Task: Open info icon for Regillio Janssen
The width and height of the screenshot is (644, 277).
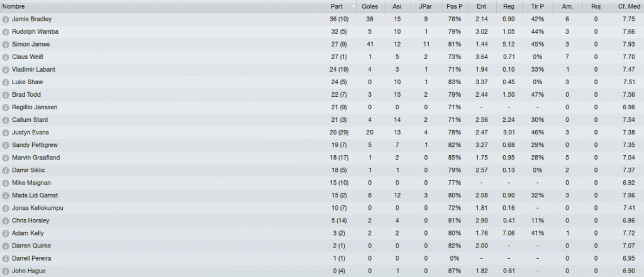Action: pyautogui.click(x=5, y=107)
